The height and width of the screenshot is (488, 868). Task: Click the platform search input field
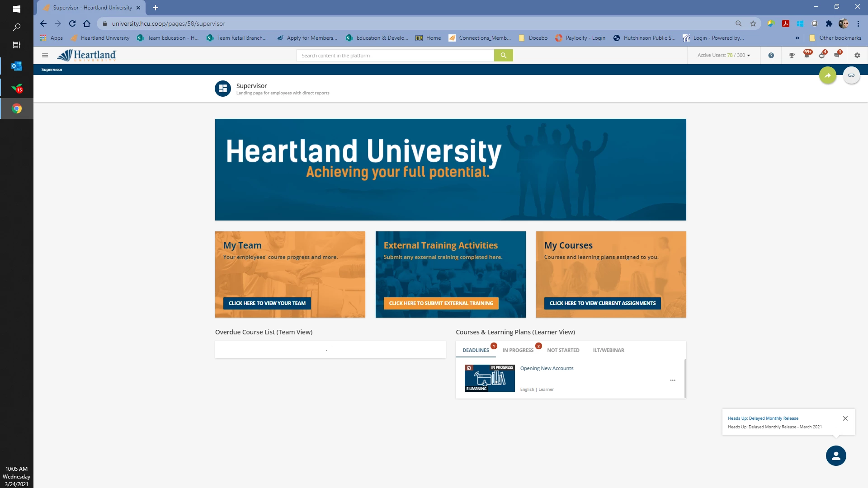(x=395, y=56)
